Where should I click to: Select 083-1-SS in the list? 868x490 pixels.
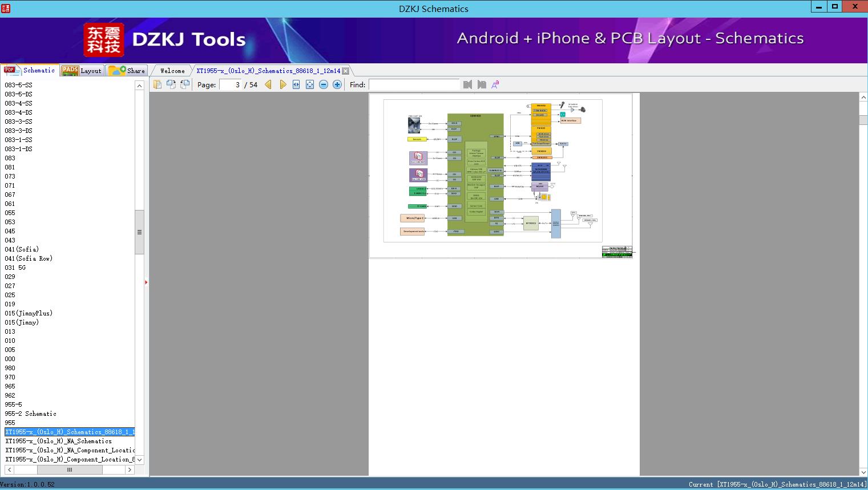19,140
